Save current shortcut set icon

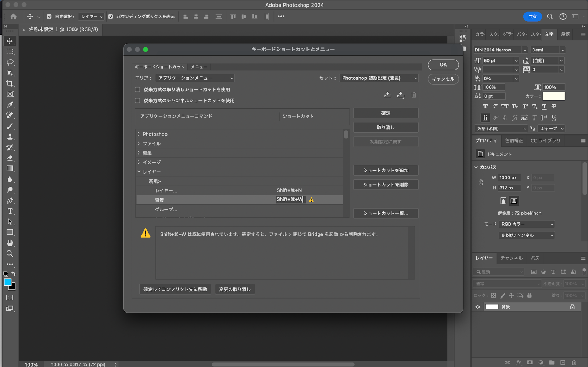[387, 95]
